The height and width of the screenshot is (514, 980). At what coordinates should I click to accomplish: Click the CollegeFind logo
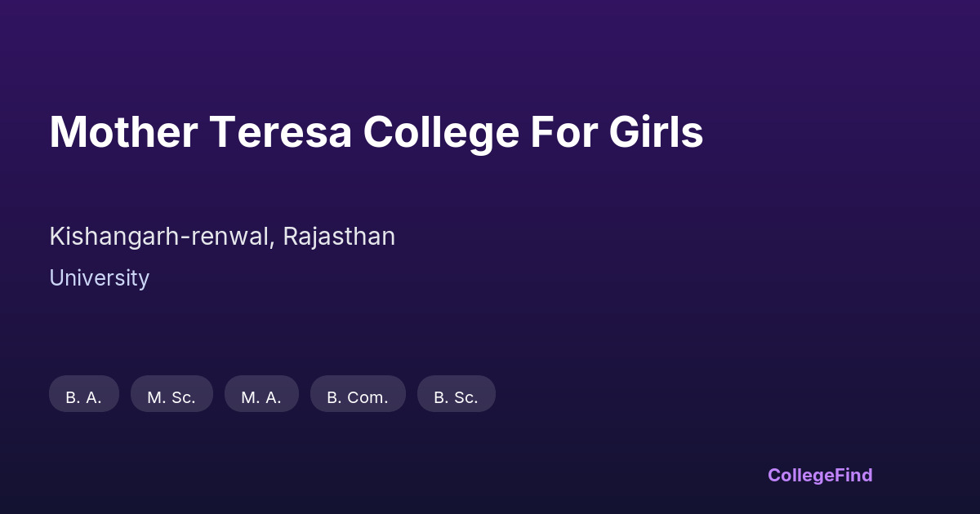coord(819,475)
